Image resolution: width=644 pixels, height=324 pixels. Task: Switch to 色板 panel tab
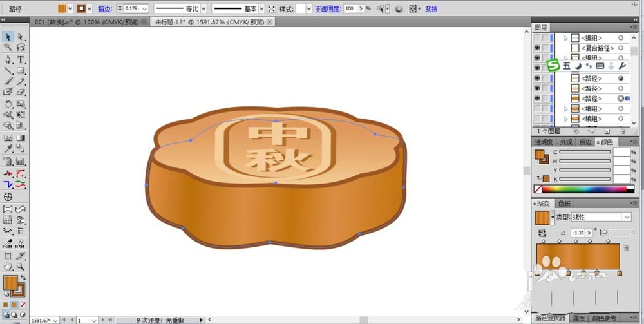(565, 204)
